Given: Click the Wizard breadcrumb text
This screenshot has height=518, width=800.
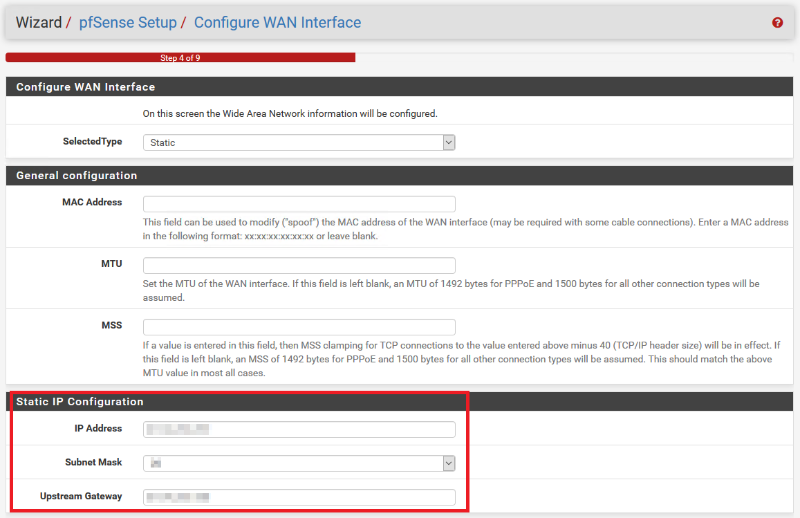Looking at the screenshot, I should pos(38,22).
